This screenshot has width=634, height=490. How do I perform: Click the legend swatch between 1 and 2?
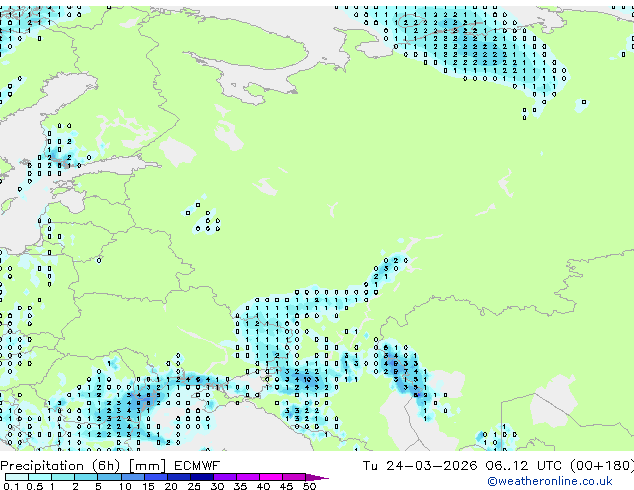[x=63, y=477]
